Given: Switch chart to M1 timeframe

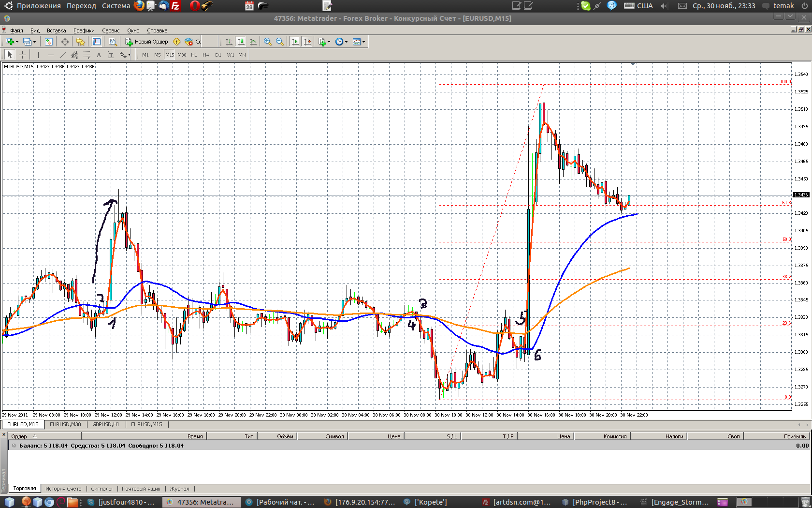Looking at the screenshot, I should (x=145, y=55).
